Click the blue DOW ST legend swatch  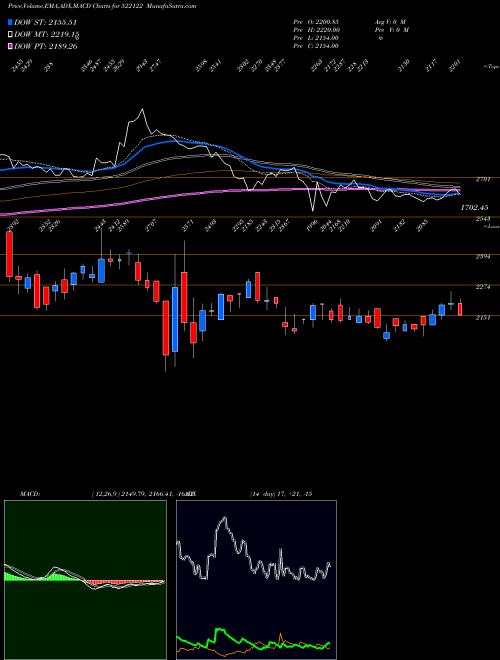tap(11, 22)
